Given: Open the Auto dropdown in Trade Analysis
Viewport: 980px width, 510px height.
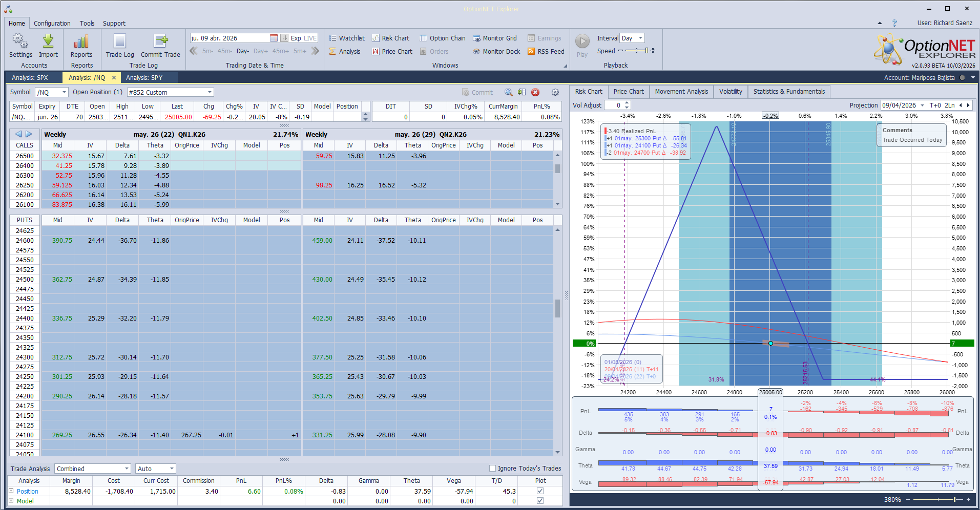Looking at the screenshot, I should pos(172,469).
